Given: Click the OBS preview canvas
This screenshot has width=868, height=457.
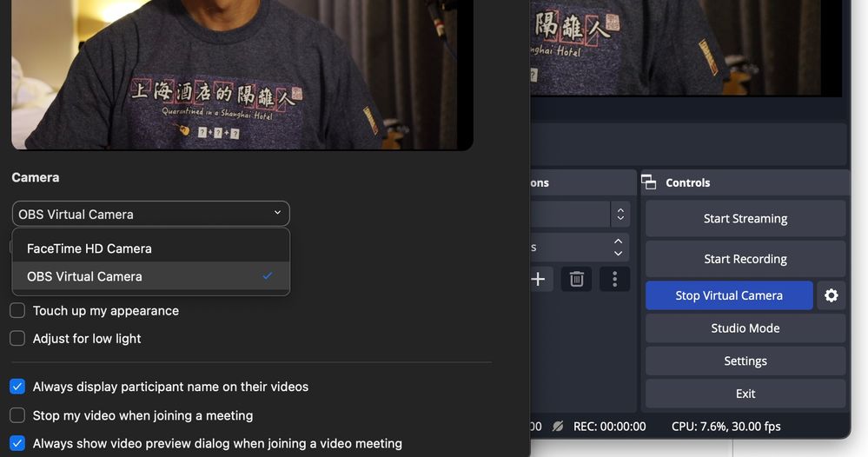Looking at the screenshot, I should pyautogui.click(x=686, y=48).
